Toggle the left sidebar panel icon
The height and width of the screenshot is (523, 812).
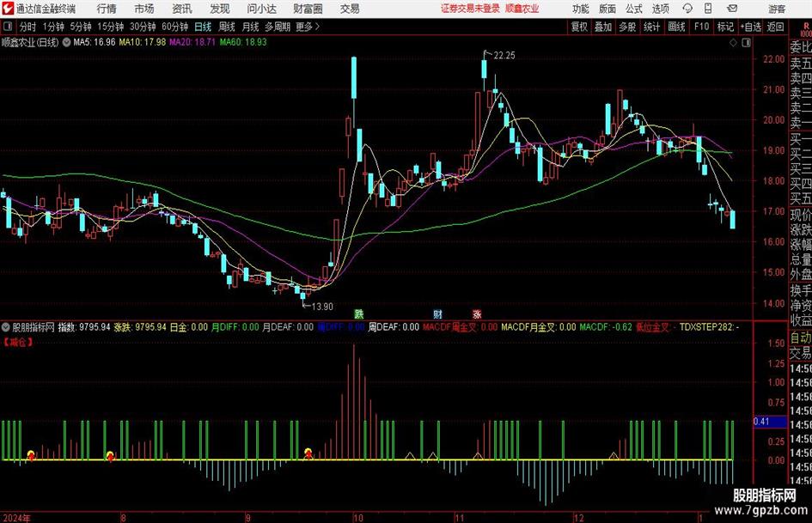point(8,27)
